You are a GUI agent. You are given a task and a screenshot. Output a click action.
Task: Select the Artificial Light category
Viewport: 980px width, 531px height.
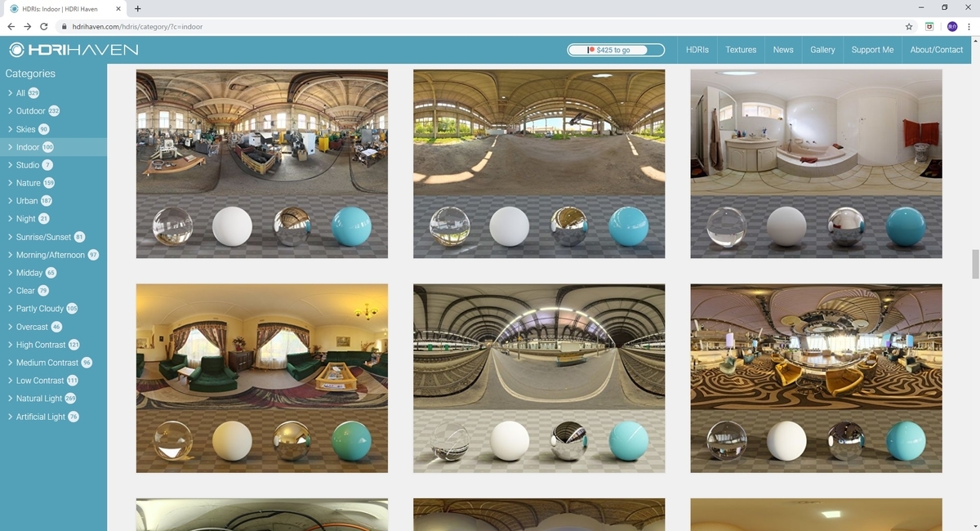click(x=53, y=417)
